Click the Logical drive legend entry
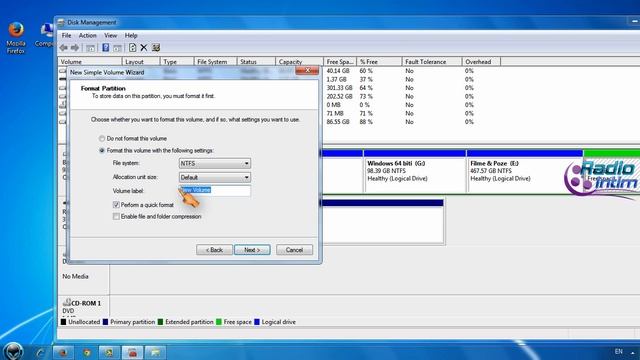The height and width of the screenshot is (360, 640). pos(275,322)
